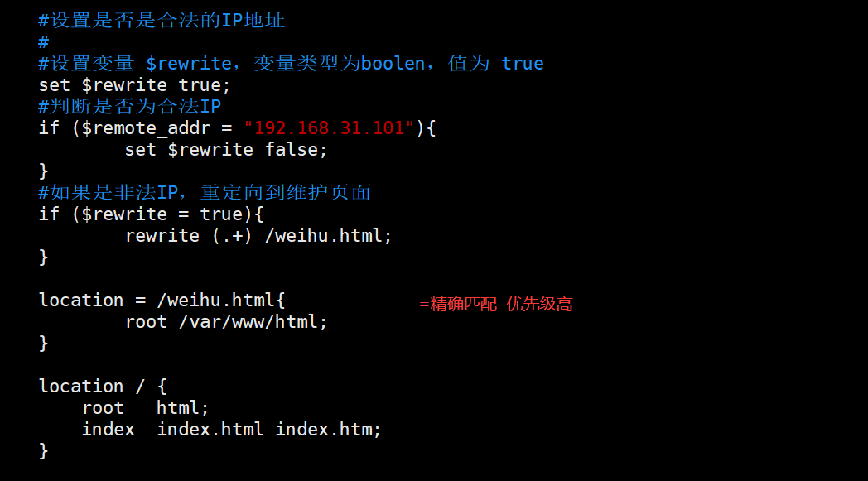Click the 'root /var/www/html;' line
The height and width of the screenshot is (481, 868).
tap(226, 322)
